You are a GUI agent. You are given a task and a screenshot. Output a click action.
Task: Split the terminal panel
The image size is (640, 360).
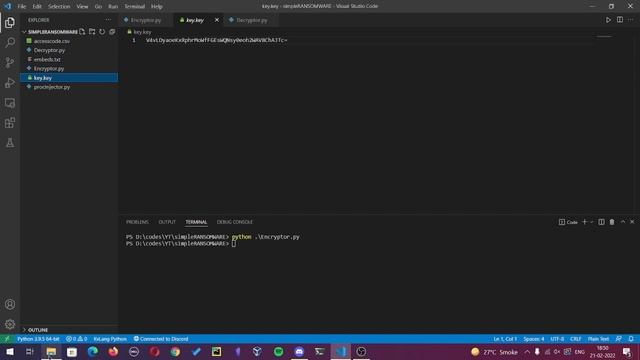[601, 222]
